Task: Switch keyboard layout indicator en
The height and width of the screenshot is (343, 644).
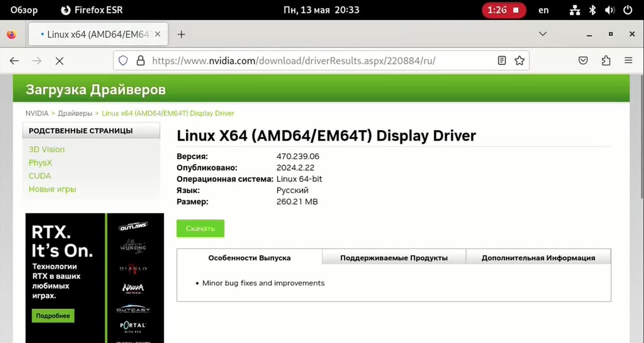Action: coord(543,10)
